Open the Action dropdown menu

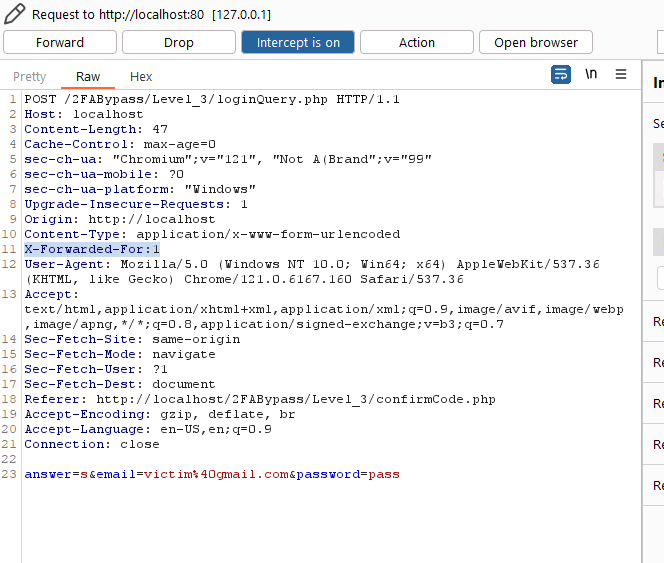coord(417,42)
